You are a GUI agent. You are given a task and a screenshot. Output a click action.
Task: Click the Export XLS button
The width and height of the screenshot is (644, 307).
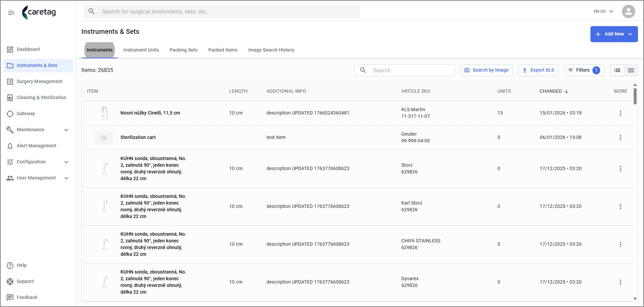538,70
